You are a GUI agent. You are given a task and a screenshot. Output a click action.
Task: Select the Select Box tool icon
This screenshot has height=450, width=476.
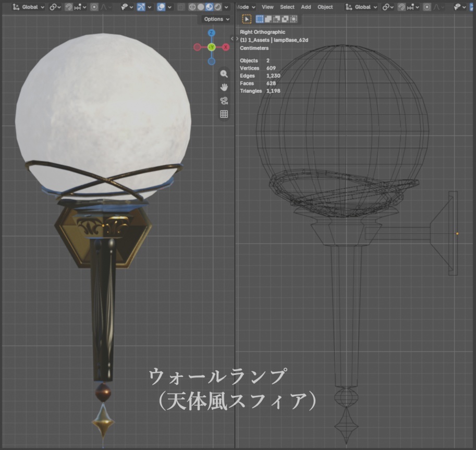247,19
